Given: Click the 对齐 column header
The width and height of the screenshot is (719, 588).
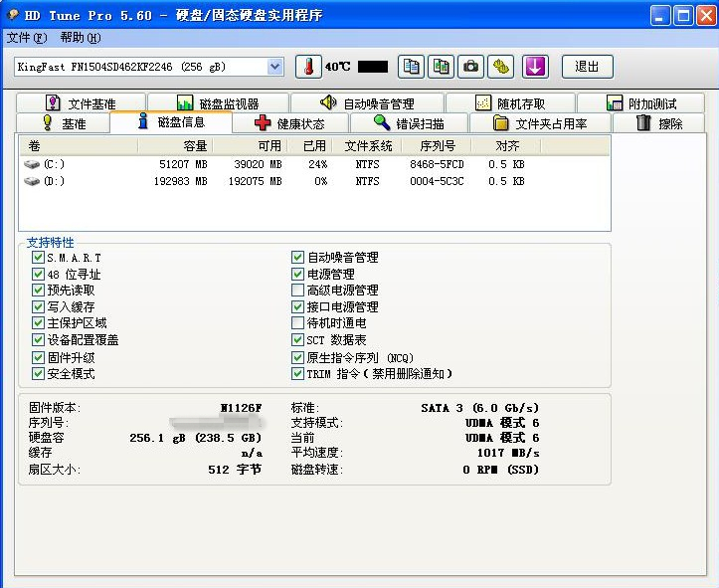Looking at the screenshot, I should click(507, 146).
